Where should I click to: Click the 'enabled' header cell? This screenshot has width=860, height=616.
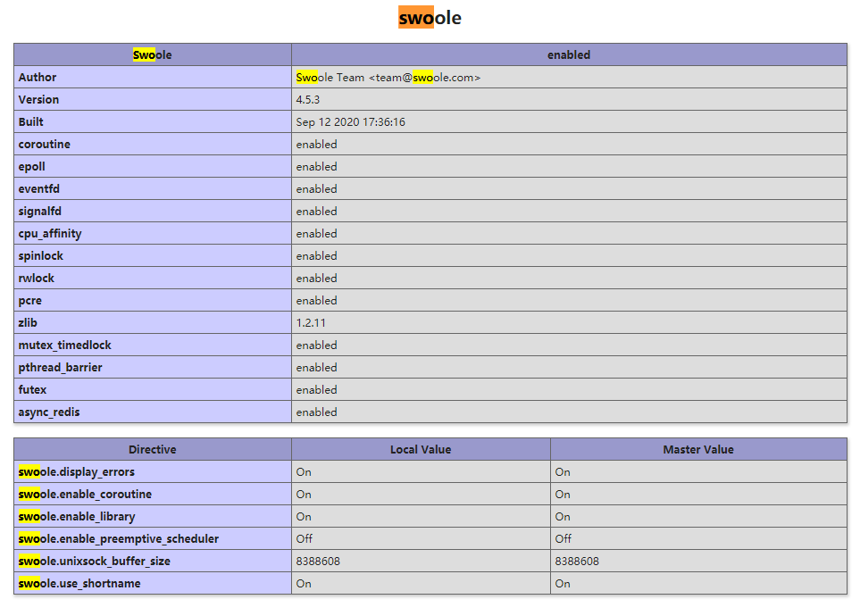(569, 54)
